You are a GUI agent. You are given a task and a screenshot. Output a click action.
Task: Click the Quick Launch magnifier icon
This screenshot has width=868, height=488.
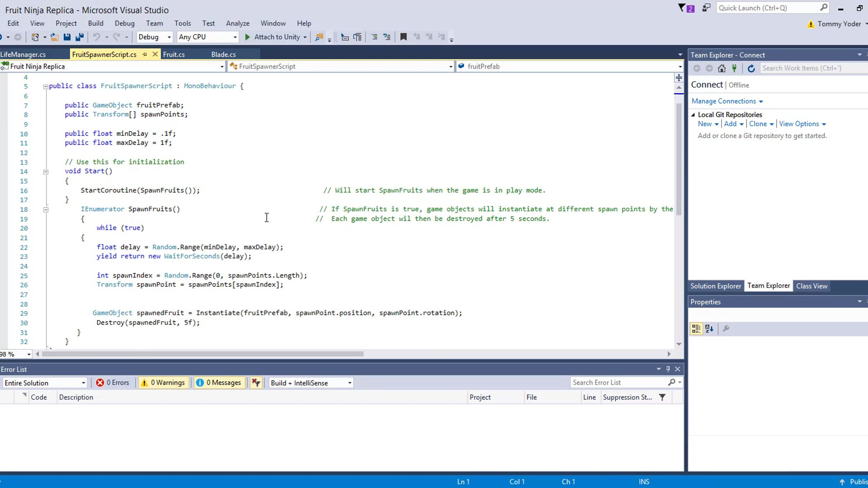click(x=823, y=8)
